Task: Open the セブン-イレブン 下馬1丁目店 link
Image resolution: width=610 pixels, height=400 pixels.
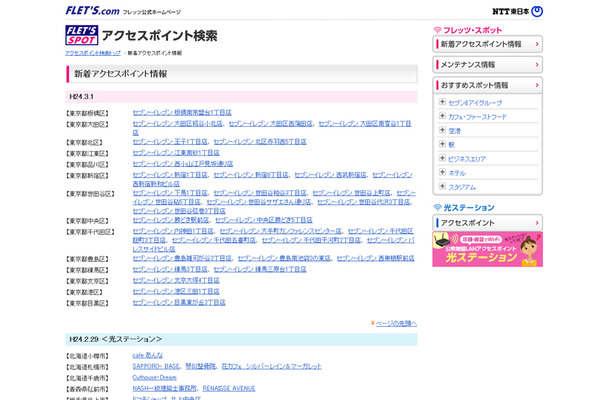Action: (170, 193)
